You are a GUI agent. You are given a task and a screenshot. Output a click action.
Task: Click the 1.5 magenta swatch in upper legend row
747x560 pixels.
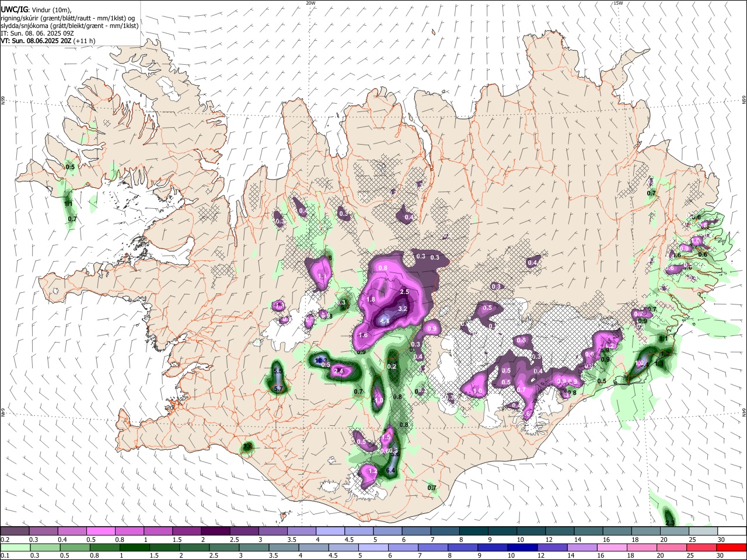pos(187,531)
